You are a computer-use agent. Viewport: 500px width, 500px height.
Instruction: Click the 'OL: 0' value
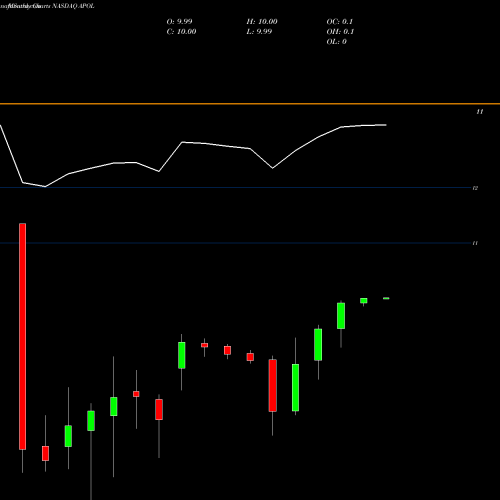coord(337,42)
